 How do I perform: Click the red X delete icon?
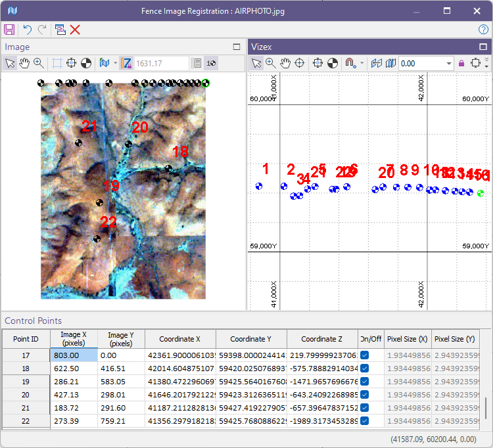coord(75,30)
